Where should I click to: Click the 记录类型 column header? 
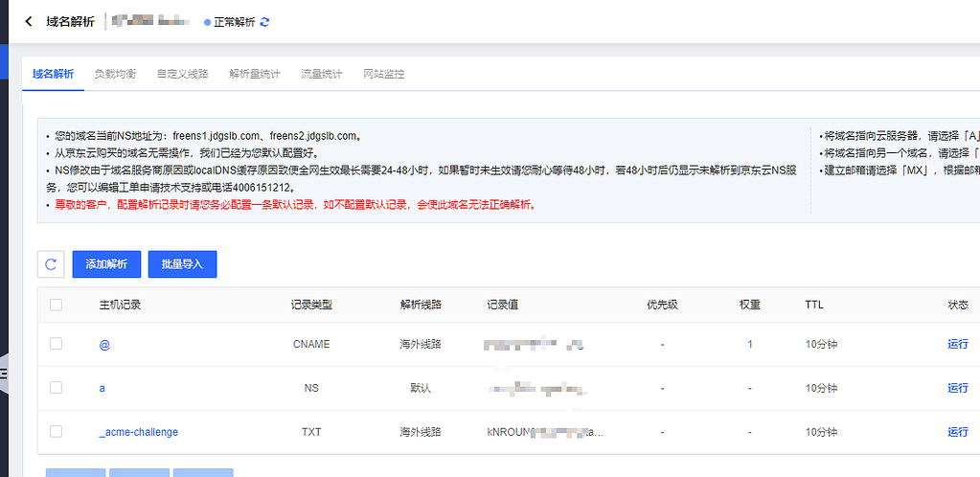point(311,306)
